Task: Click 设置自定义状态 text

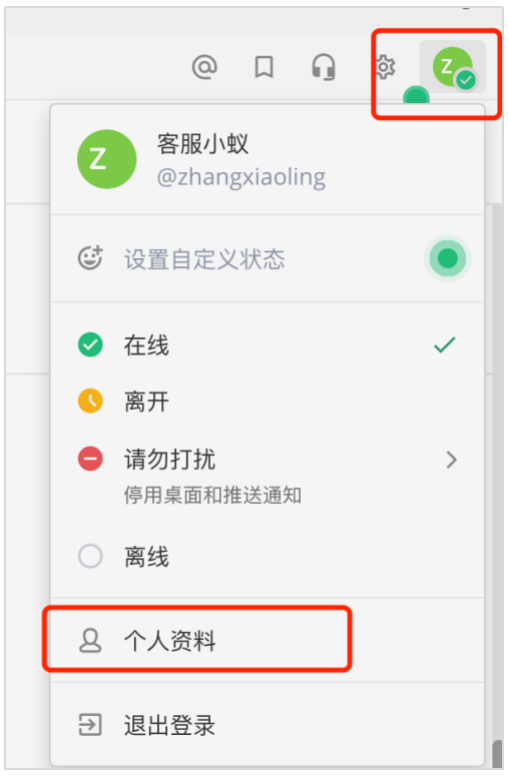Action: (204, 259)
